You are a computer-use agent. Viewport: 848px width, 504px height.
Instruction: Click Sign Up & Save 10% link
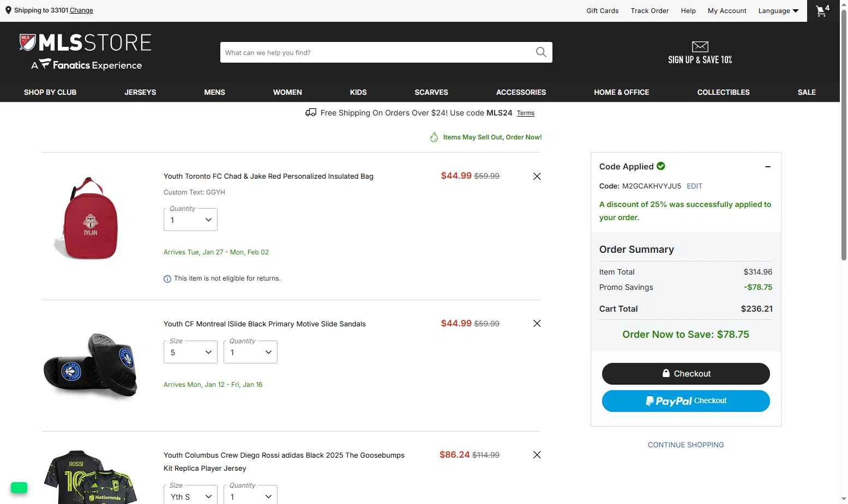point(700,60)
